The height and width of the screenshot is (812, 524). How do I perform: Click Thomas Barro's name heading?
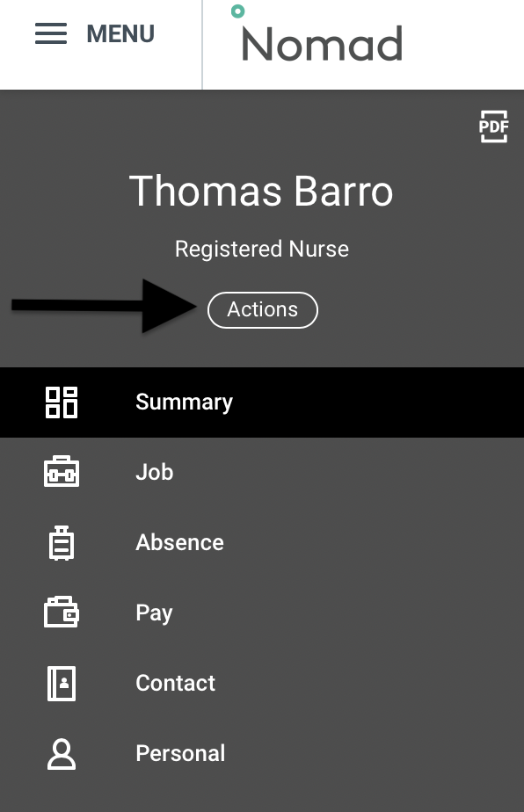(261, 191)
